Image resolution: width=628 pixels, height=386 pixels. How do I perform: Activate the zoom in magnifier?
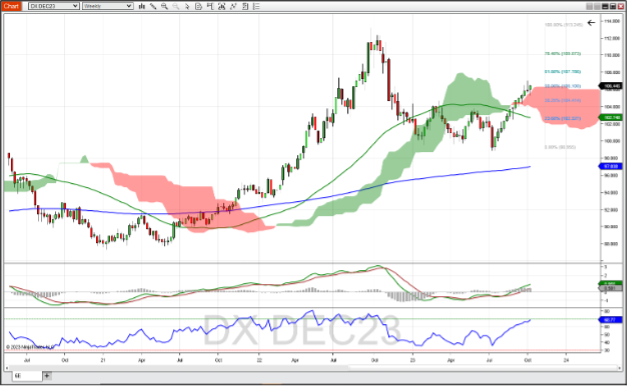(165, 6)
